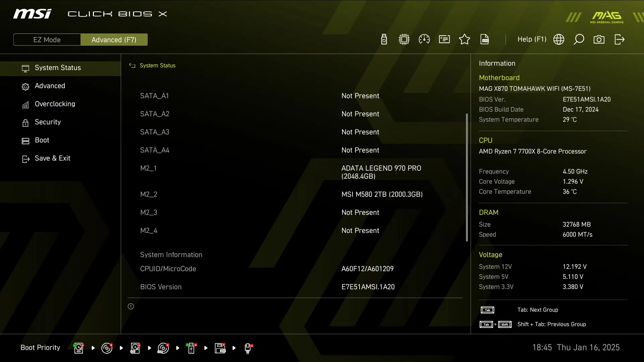Image resolution: width=644 pixels, height=362 pixels.
Task: Click Core Voltage 1.296 V value
Action: coord(573,182)
